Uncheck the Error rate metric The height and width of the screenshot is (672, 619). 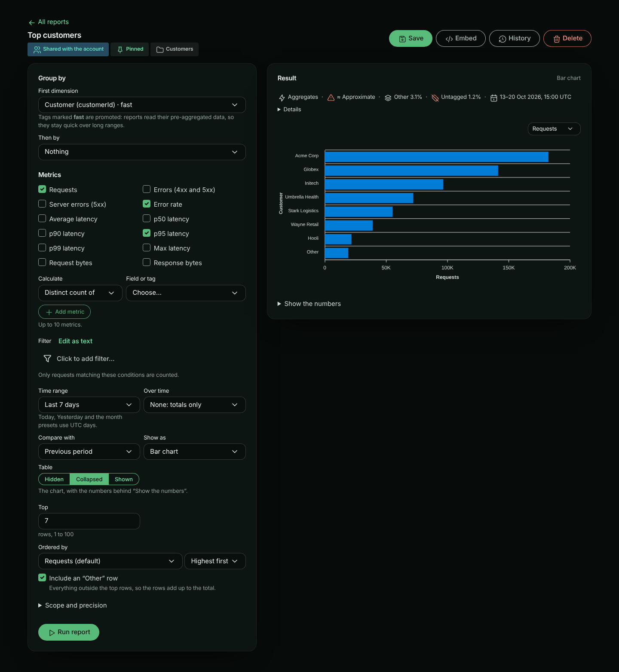147,204
